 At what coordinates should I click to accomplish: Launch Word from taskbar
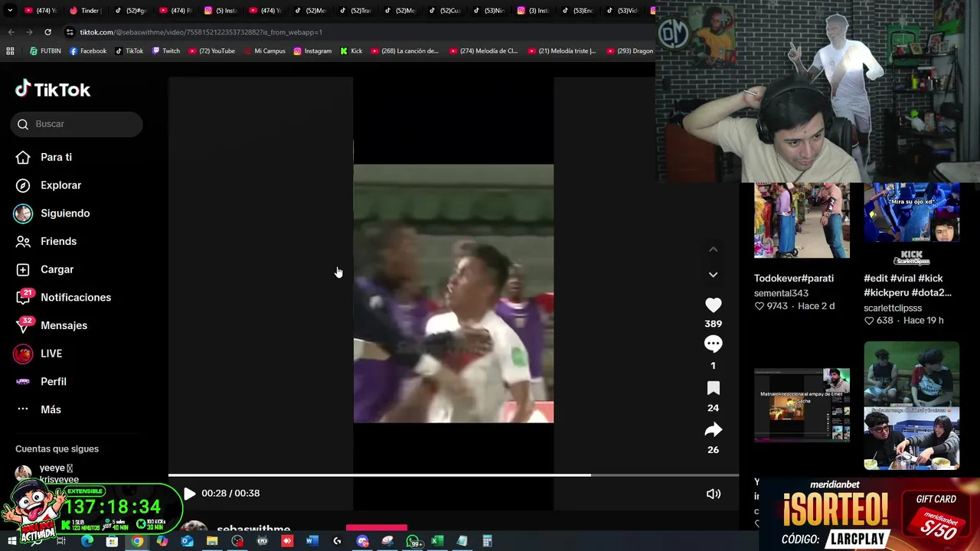(312, 541)
